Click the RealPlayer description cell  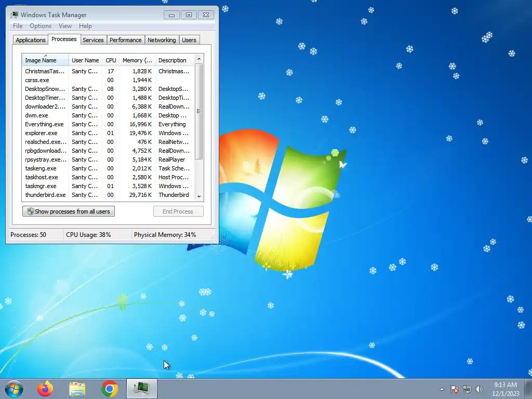tap(171, 159)
